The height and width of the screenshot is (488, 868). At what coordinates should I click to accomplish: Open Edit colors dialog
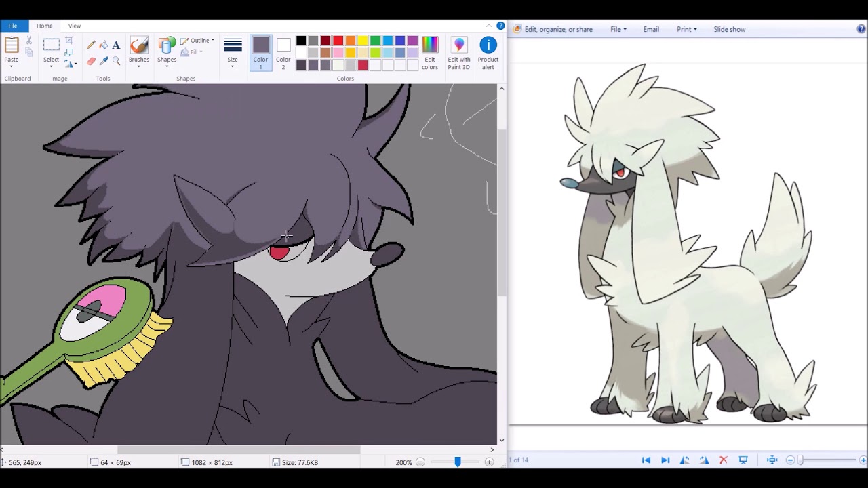click(x=430, y=53)
